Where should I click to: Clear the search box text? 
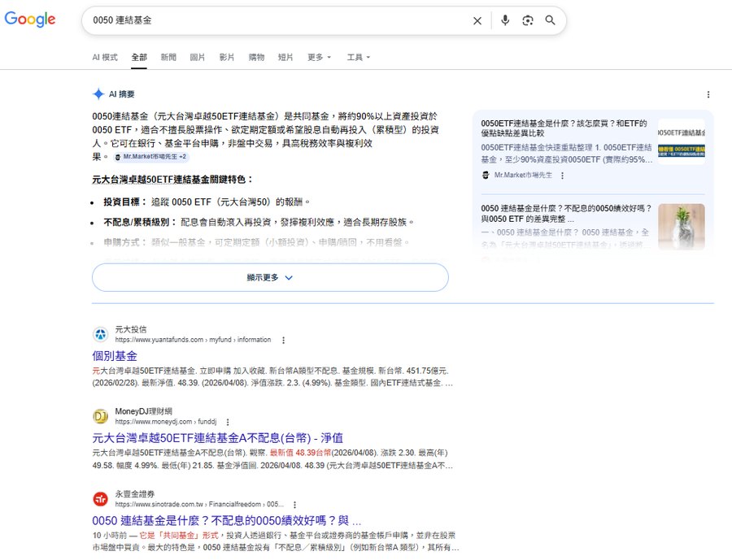tap(477, 20)
